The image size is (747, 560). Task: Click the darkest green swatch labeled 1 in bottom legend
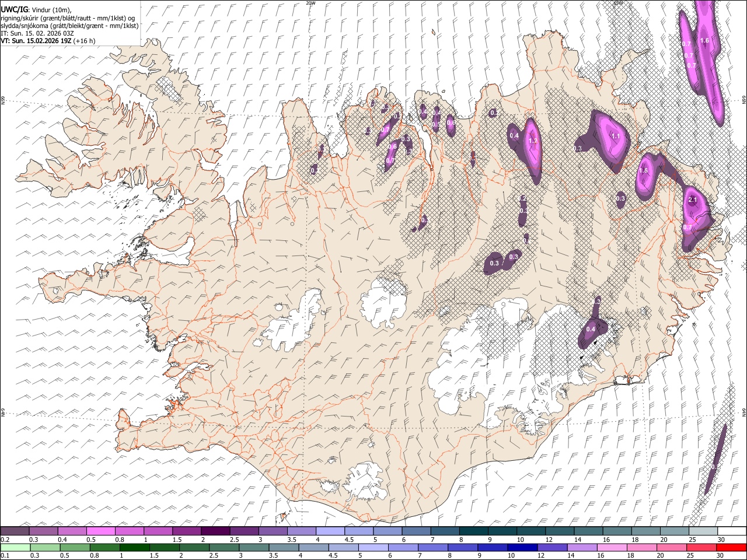[x=135, y=547]
